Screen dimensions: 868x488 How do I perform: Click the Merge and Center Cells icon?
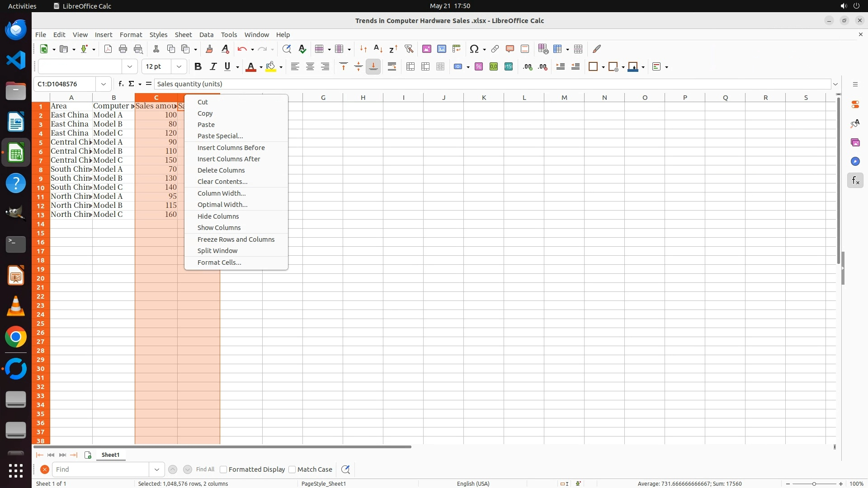point(410,67)
